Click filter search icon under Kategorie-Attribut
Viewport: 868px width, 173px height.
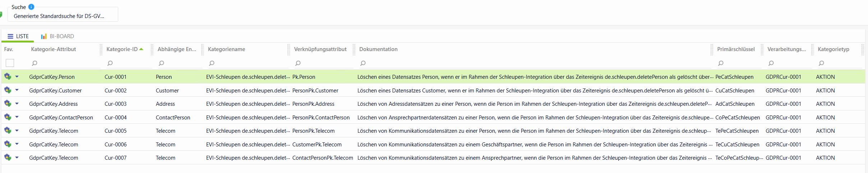[34, 63]
